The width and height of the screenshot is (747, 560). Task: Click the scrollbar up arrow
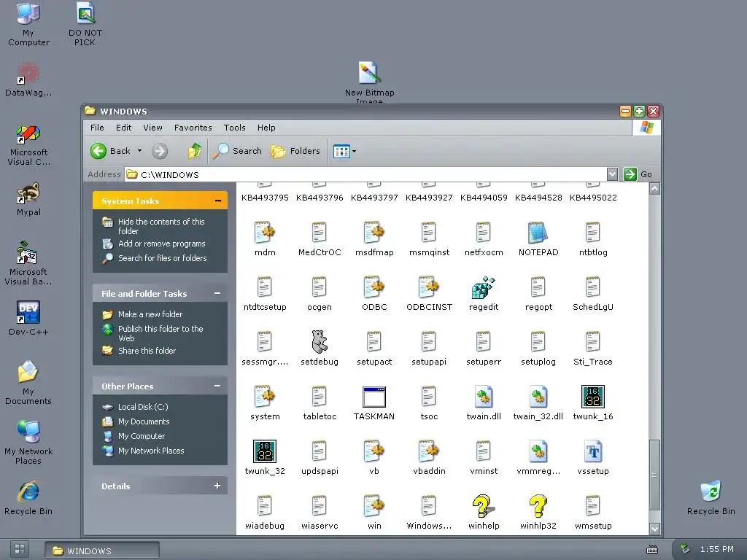pos(654,189)
